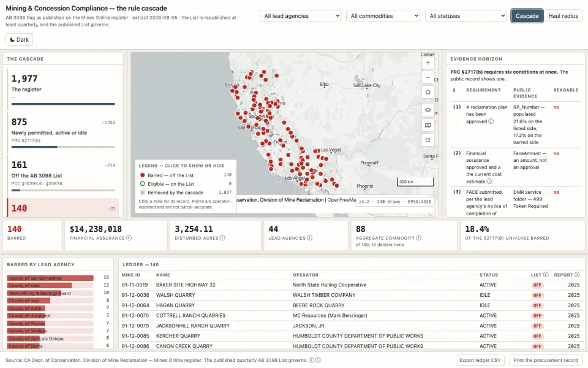Toggle Eligible — on the List legend entry
588x368 pixels.
[185, 183]
